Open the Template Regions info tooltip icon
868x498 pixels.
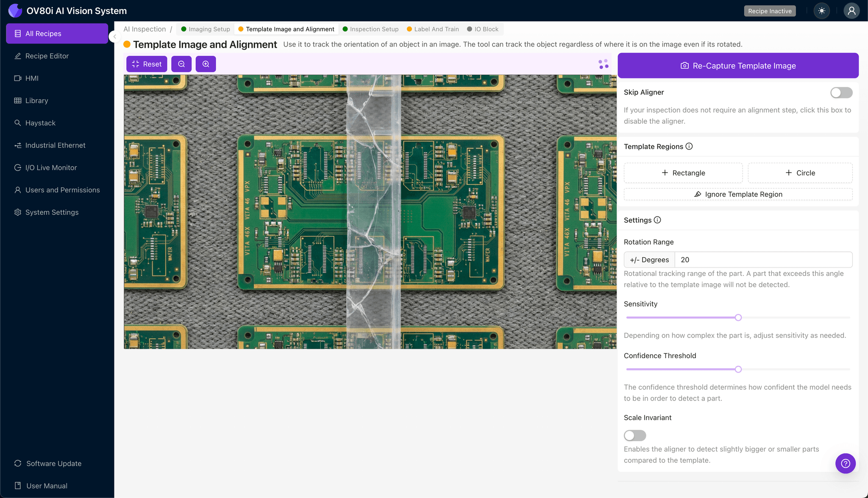pos(689,146)
